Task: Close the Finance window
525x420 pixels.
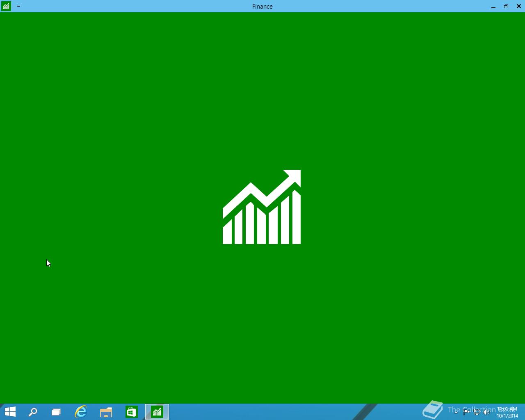Action: (x=519, y=6)
